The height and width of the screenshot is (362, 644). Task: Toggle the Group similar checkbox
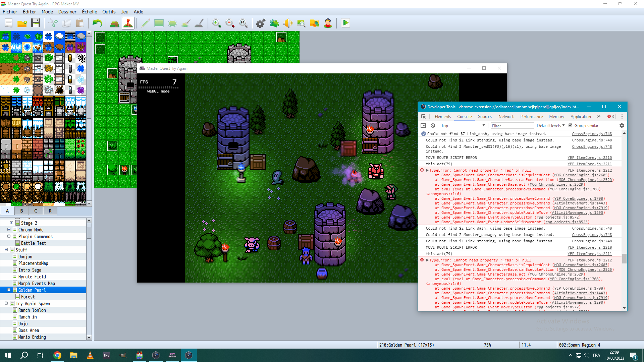[570, 125]
